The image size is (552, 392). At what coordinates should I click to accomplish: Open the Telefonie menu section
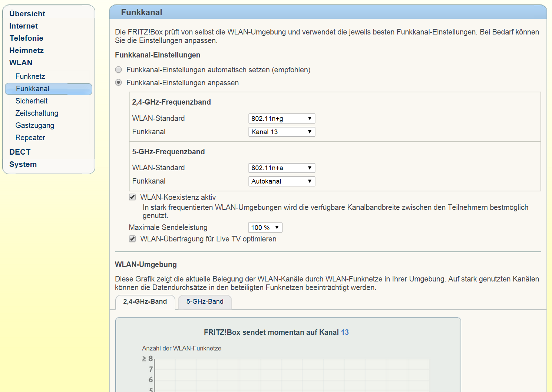click(x=26, y=38)
